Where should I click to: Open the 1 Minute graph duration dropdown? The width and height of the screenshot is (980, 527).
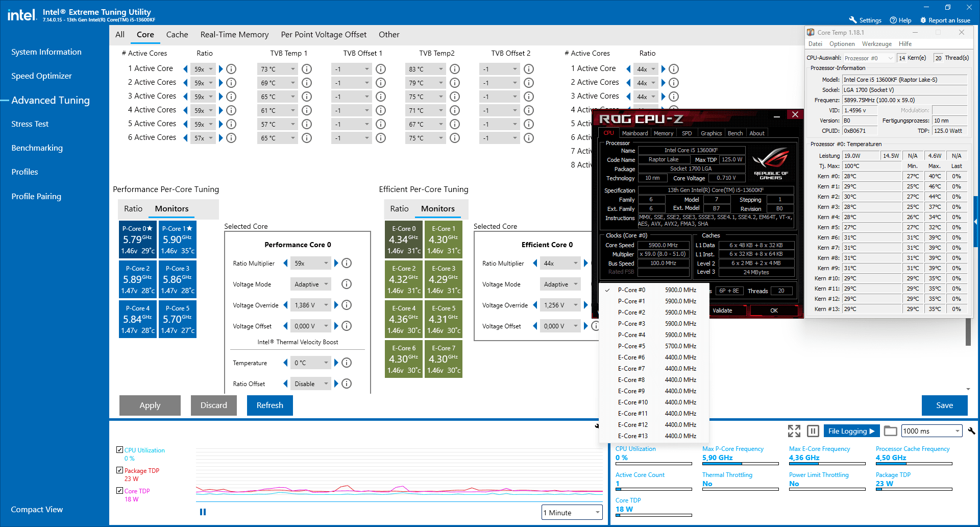572,513
